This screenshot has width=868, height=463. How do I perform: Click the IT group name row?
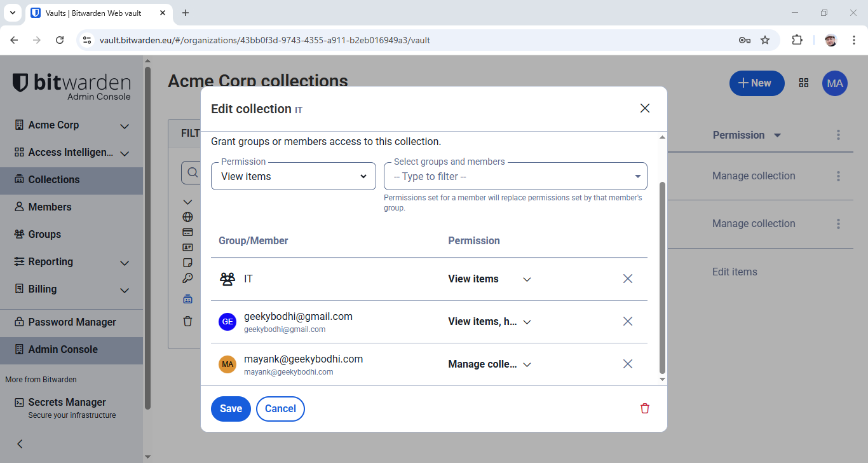(248, 279)
